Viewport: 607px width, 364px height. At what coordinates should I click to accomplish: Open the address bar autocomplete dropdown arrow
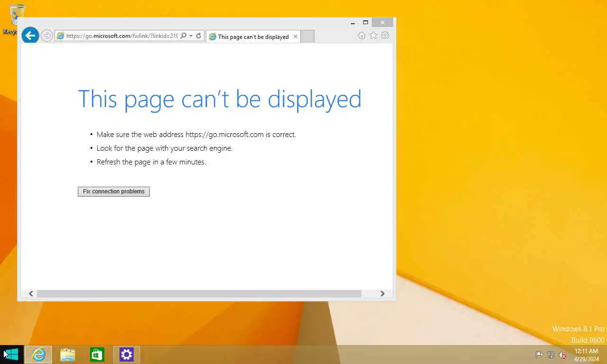191,36
